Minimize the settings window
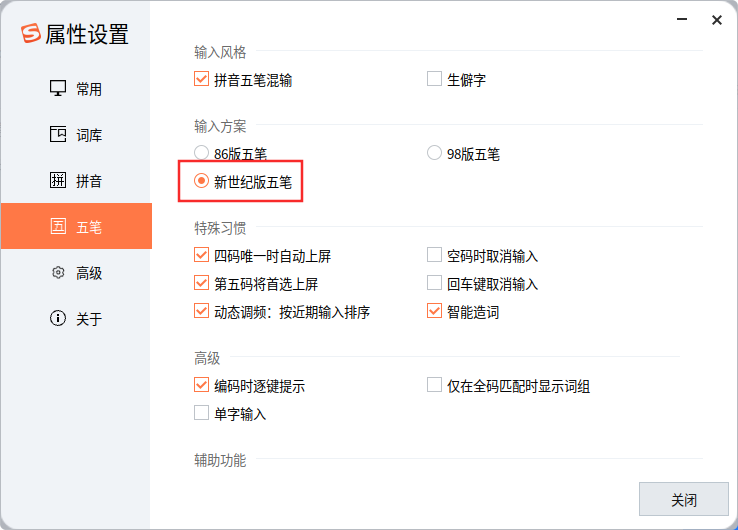738x530 pixels. [x=683, y=20]
